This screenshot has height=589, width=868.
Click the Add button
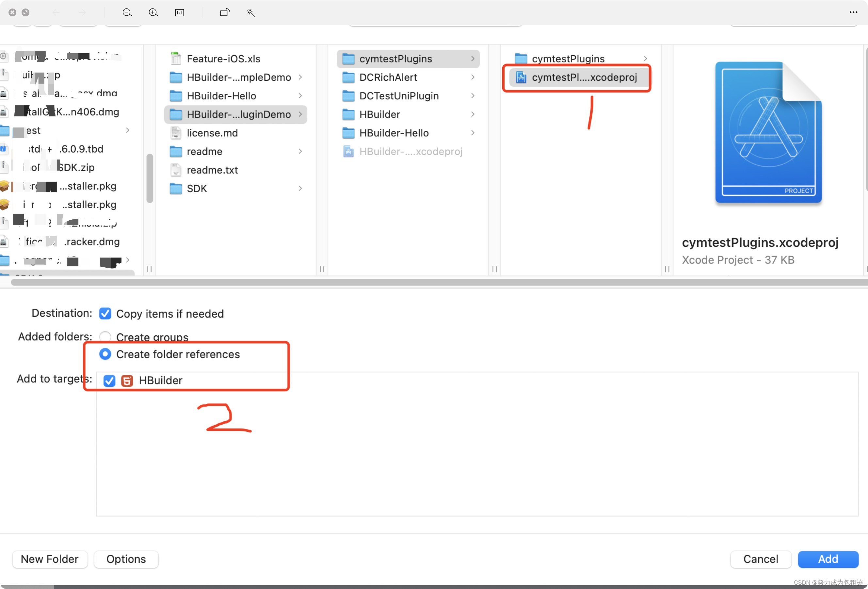(828, 559)
